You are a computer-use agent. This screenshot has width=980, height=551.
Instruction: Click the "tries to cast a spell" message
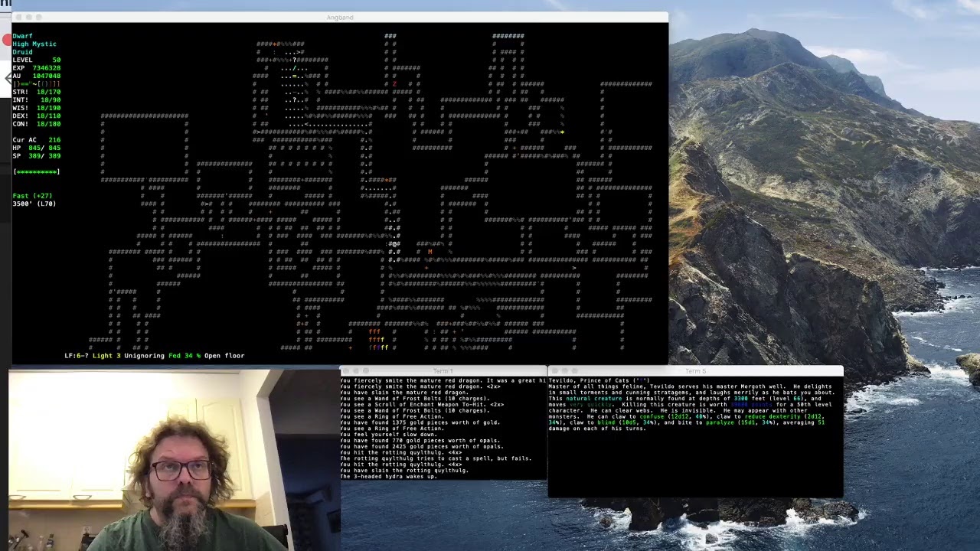pyautogui.click(x=436, y=458)
